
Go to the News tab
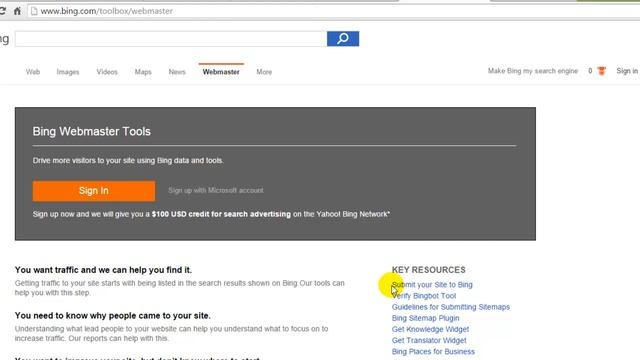pos(177,72)
